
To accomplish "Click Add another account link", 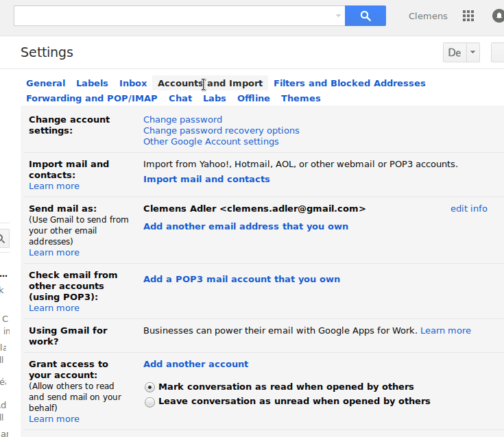I will pyautogui.click(x=195, y=364).
